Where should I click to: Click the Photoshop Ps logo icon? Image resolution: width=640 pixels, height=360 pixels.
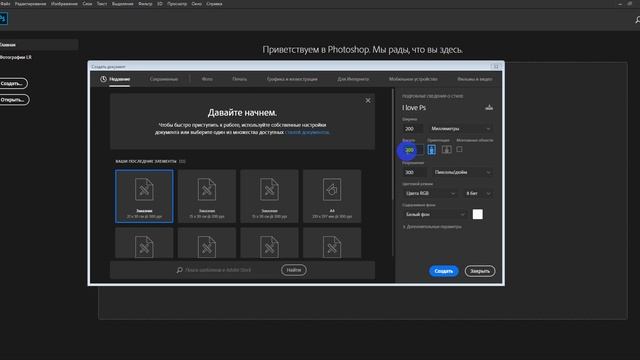click(3, 18)
